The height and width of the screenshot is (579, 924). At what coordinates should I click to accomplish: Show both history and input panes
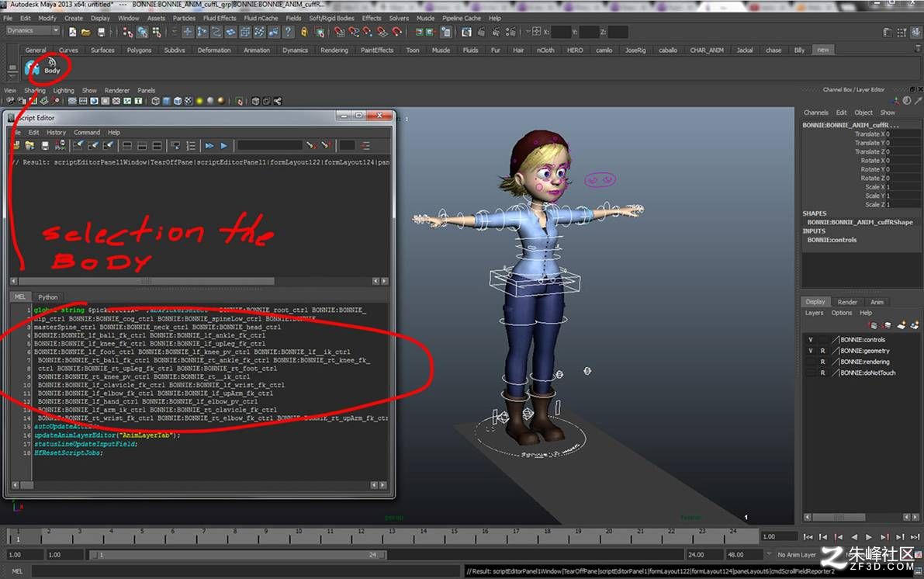(157, 146)
